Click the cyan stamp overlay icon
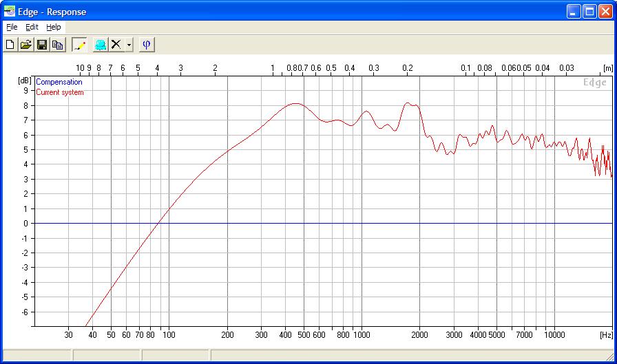The height and width of the screenshot is (364, 617). (x=101, y=45)
